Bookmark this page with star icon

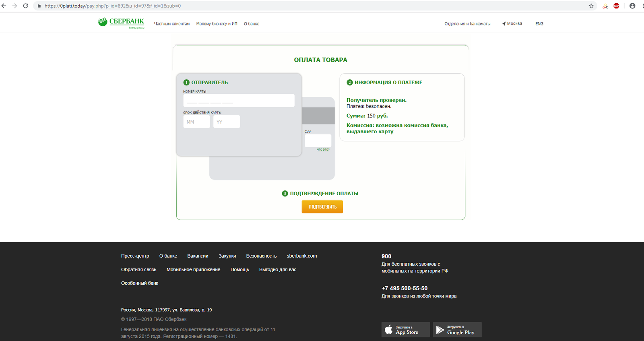591,6
